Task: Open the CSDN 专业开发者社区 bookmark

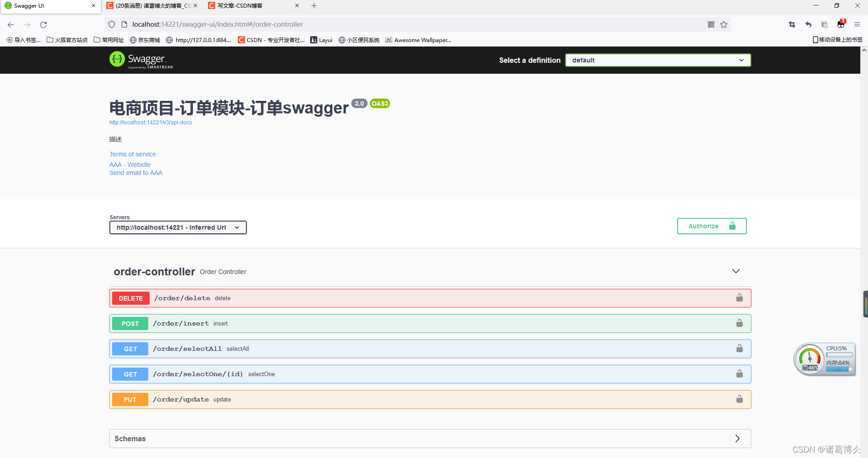Action: coord(271,40)
